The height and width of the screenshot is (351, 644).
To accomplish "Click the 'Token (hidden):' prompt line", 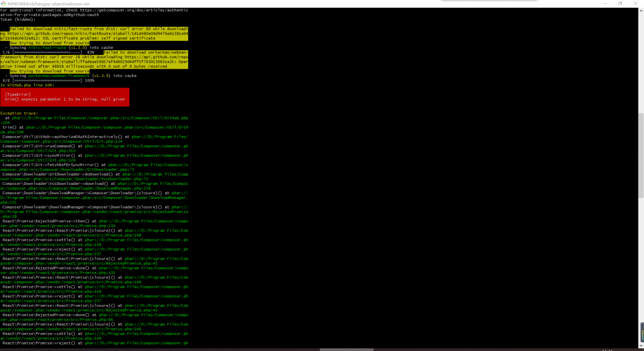I will (18, 19).
